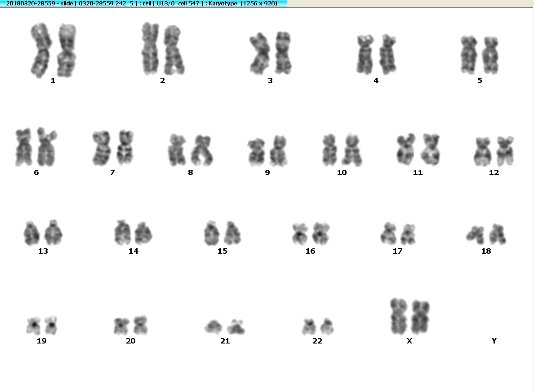
Task: Select the chromosome 5 pair
Action: (480, 55)
